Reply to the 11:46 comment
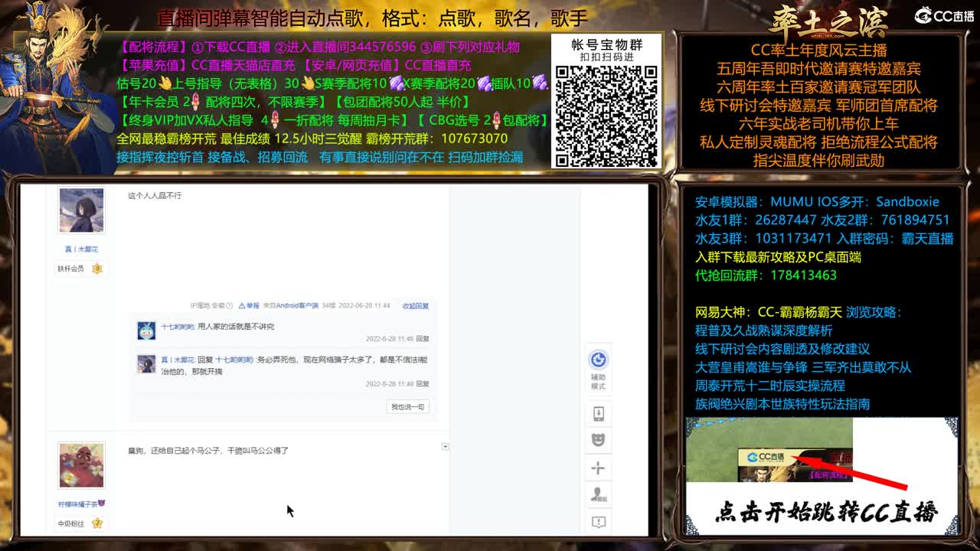980x551 pixels. pos(423,338)
